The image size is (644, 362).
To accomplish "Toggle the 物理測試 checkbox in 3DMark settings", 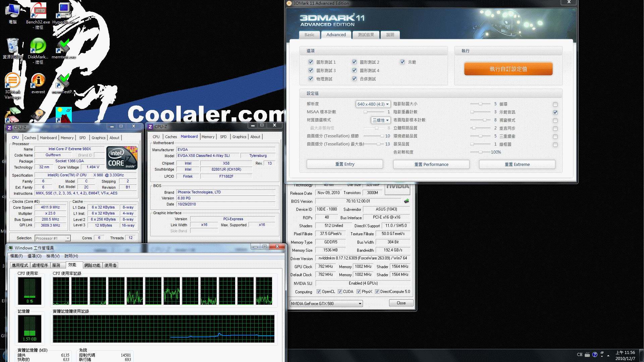I will tap(311, 78).
